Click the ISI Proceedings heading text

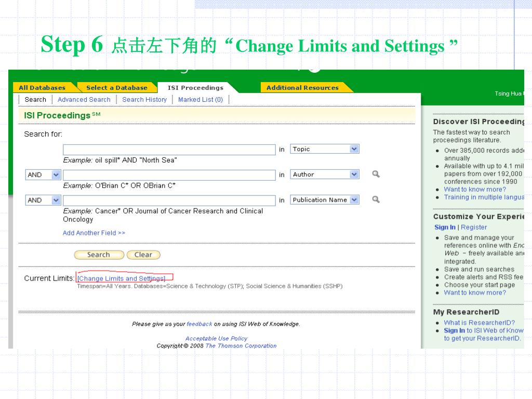click(x=62, y=115)
